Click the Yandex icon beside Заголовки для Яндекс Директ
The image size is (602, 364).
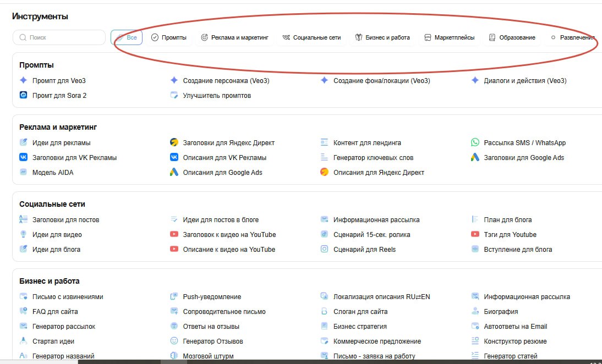tap(174, 142)
